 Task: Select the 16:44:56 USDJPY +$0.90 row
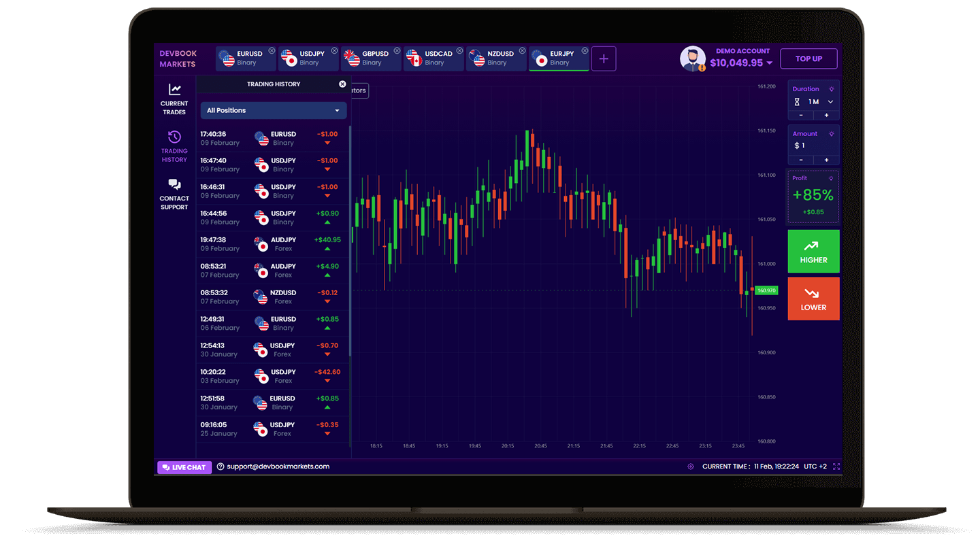(x=272, y=218)
